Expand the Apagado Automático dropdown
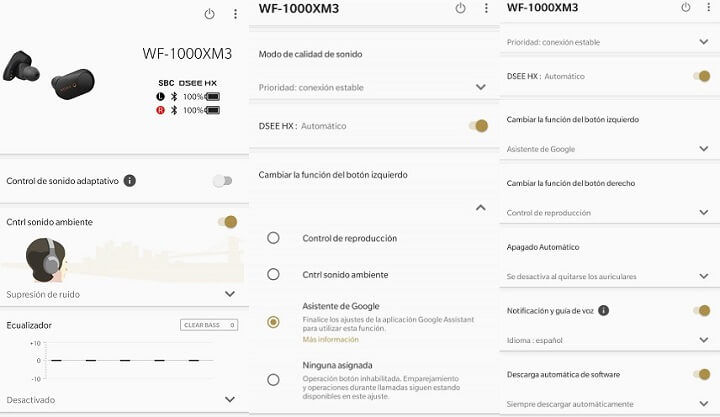The height and width of the screenshot is (417, 720). coord(703,276)
